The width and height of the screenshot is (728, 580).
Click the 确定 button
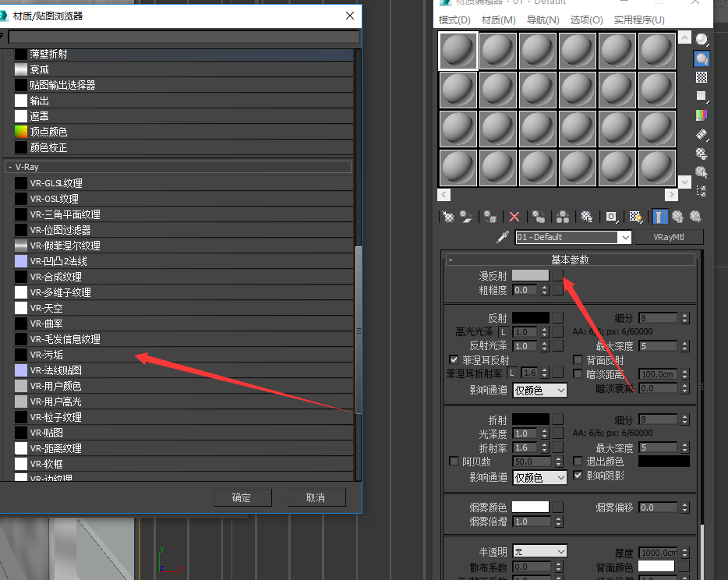click(x=242, y=497)
